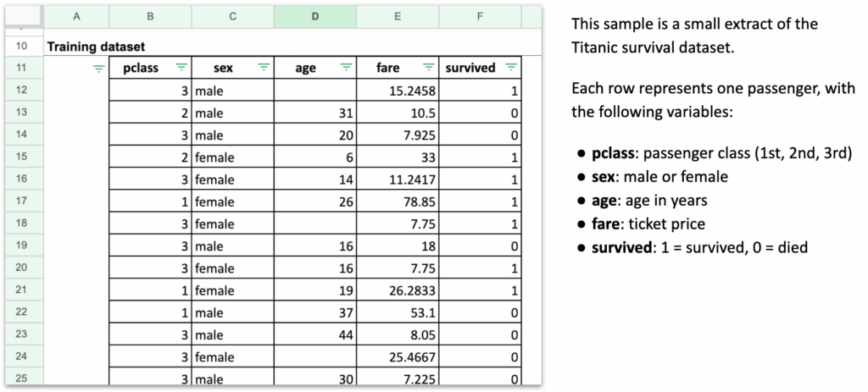Open the survived column filter icon

[x=510, y=68]
